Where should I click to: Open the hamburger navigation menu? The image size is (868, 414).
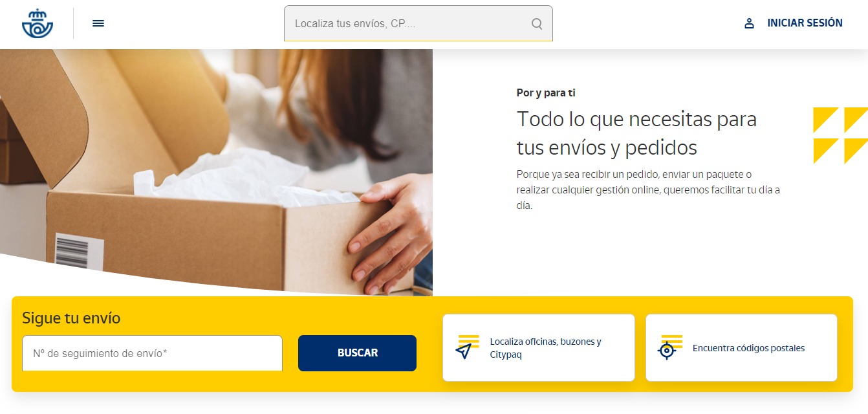pos(98,23)
